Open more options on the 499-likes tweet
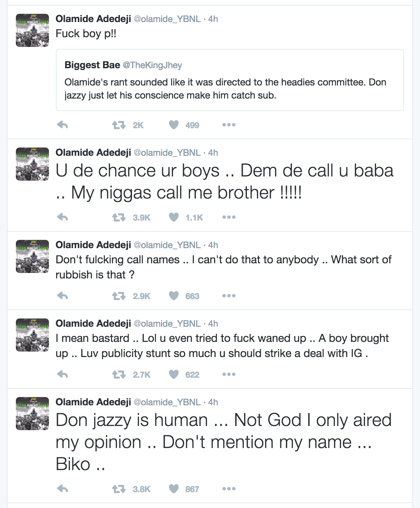This screenshot has width=420, height=508. click(229, 125)
